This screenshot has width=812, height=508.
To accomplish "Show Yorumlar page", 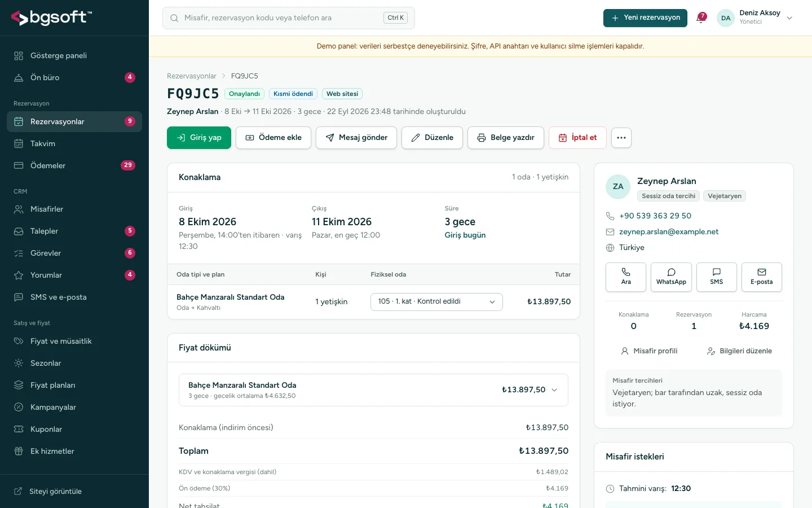I will pyautogui.click(x=74, y=275).
